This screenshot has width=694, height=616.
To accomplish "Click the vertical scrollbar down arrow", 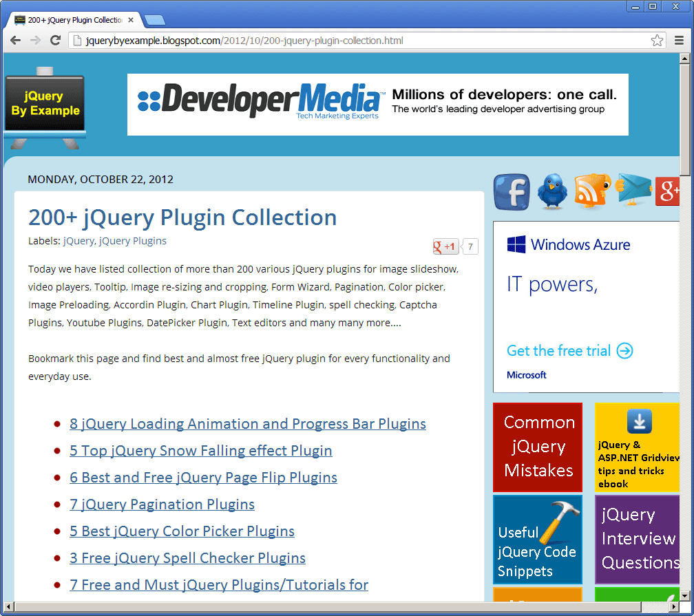I will tap(684, 595).
